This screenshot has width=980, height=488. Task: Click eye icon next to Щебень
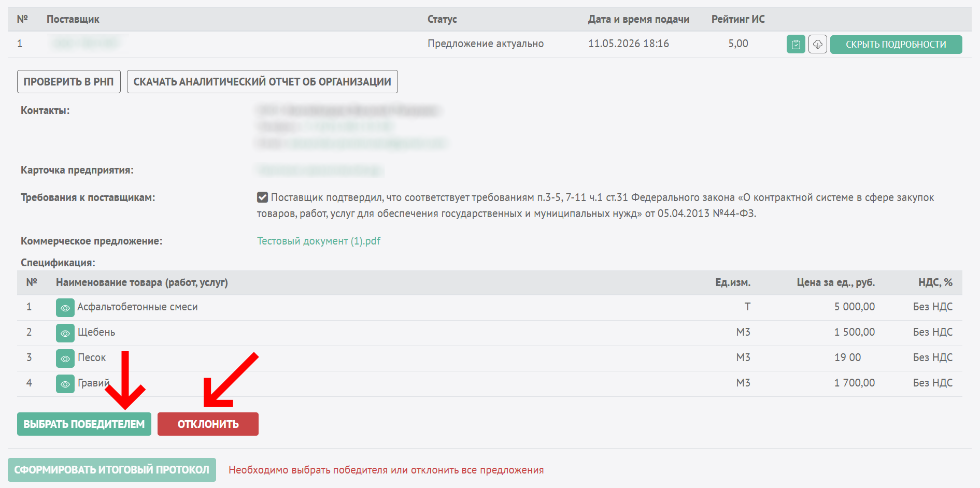click(x=65, y=333)
